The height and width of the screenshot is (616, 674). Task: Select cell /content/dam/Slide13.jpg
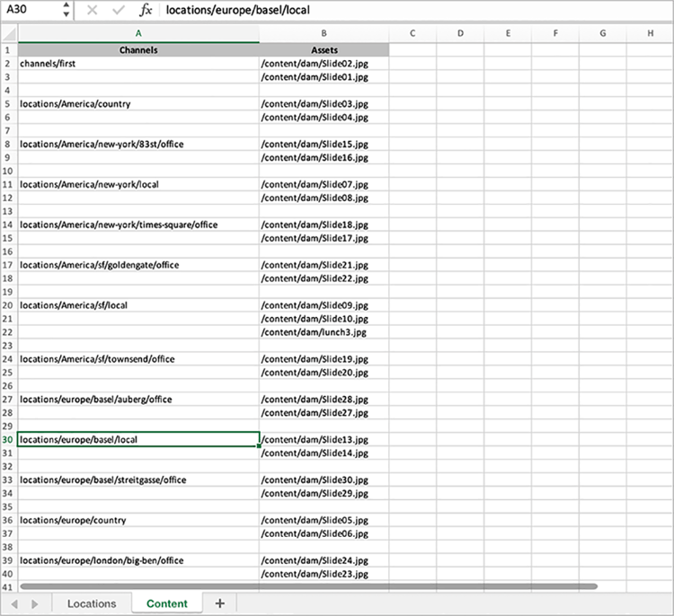[x=324, y=439]
